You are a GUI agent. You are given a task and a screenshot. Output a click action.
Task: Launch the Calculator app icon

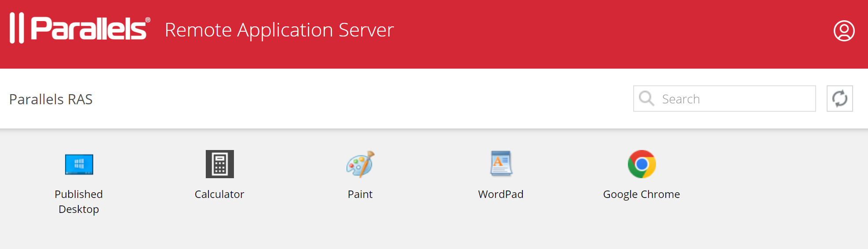click(x=219, y=164)
